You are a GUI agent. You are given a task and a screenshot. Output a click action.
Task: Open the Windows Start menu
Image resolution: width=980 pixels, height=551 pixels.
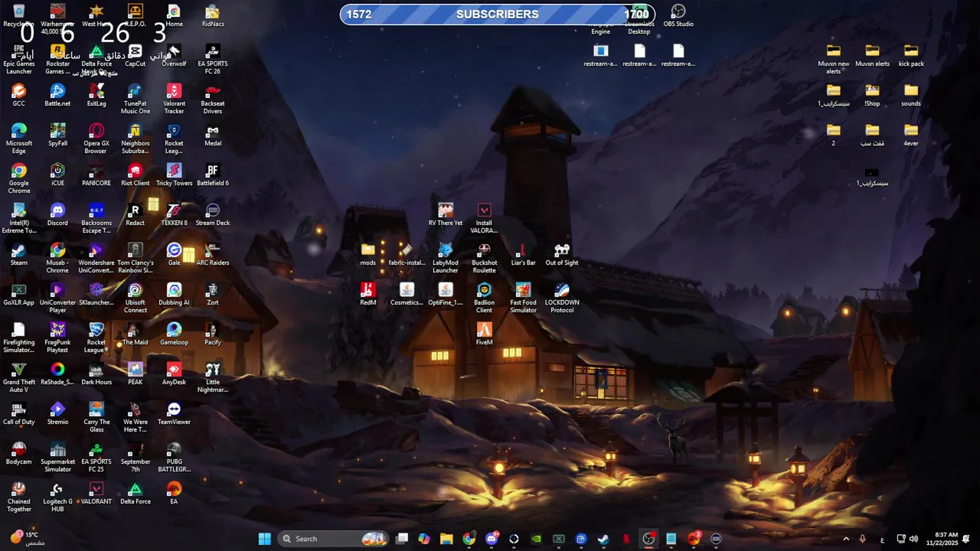pyautogui.click(x=265, y=539)
